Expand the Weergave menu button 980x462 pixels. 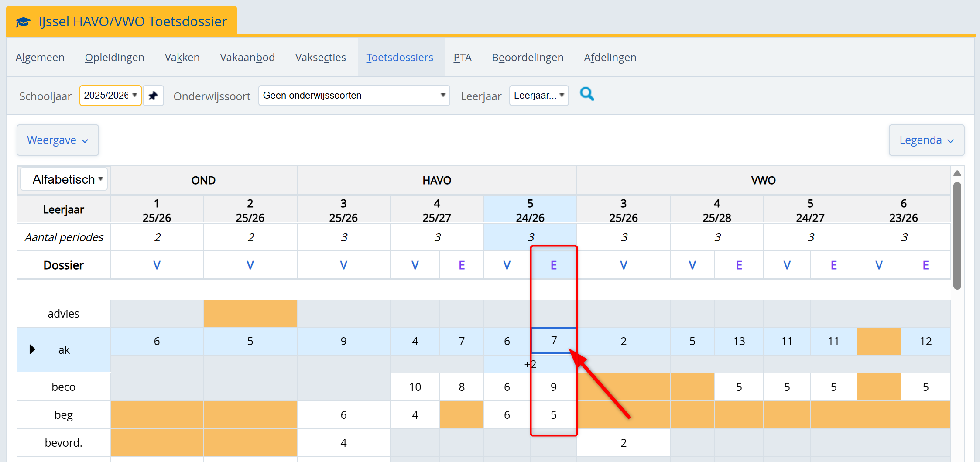pos(58,140)
